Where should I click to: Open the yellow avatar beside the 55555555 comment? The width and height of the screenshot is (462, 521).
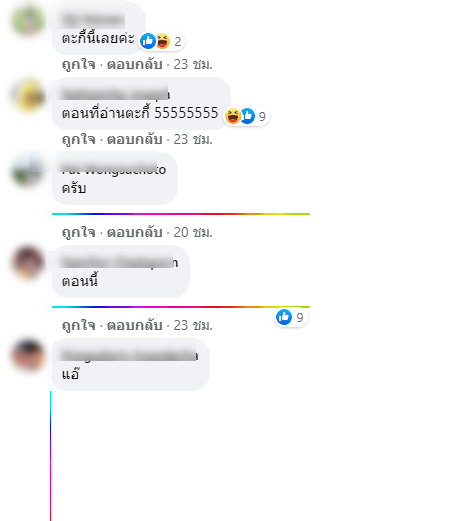coord(28,95)
